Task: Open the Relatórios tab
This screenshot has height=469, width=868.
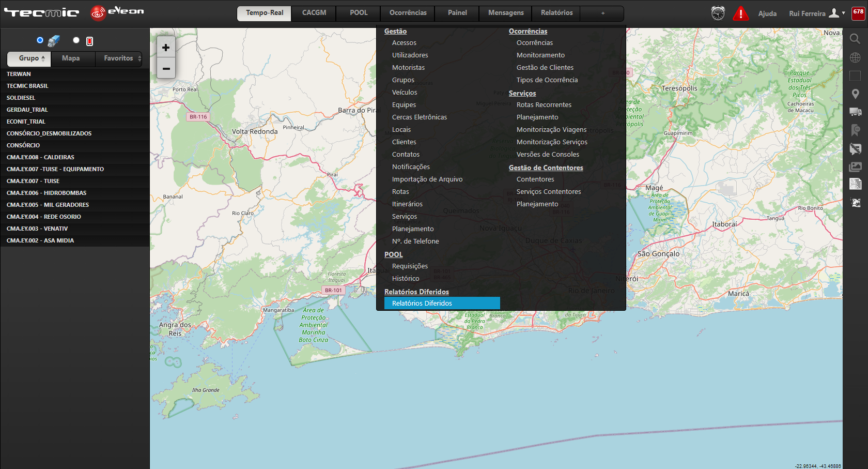Action: point(556,13)
